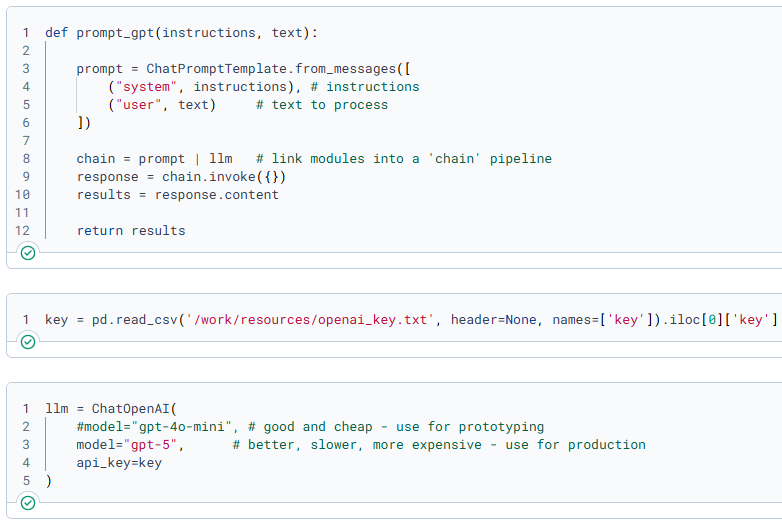The image size is (782, 522).
Task: Click the 'chain' pipeline comment text
Action: [x=403, y=159]
